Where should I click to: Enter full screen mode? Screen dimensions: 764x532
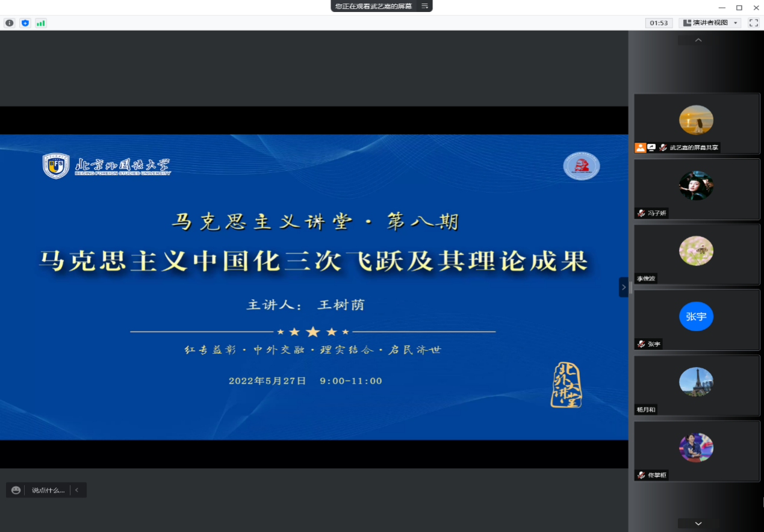point(753,23)
